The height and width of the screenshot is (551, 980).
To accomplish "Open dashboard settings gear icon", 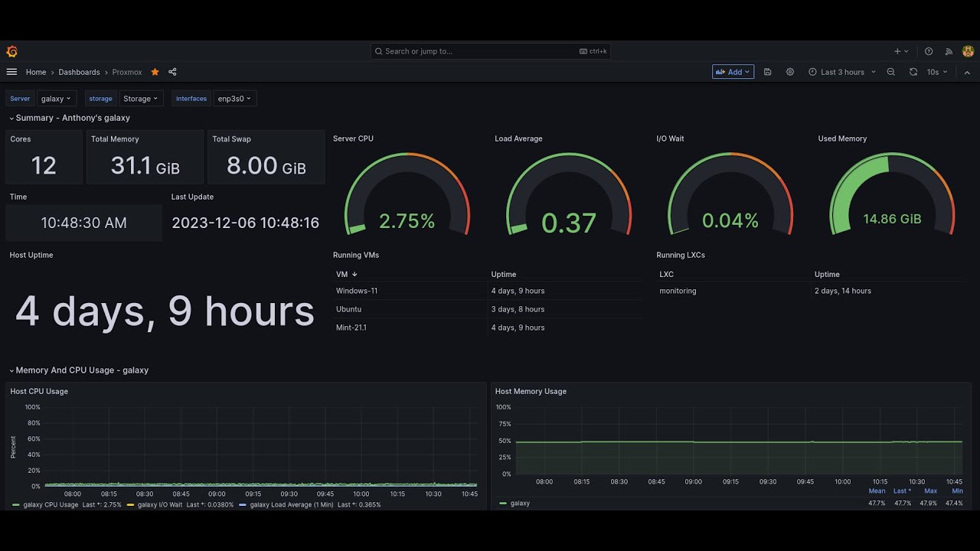I will point(790,72).
